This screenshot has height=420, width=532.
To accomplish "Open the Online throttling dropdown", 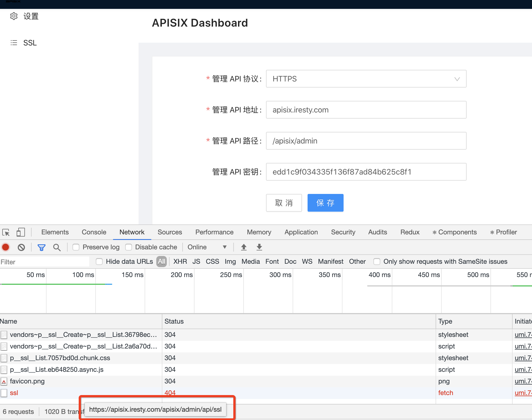I will (207, 247).
